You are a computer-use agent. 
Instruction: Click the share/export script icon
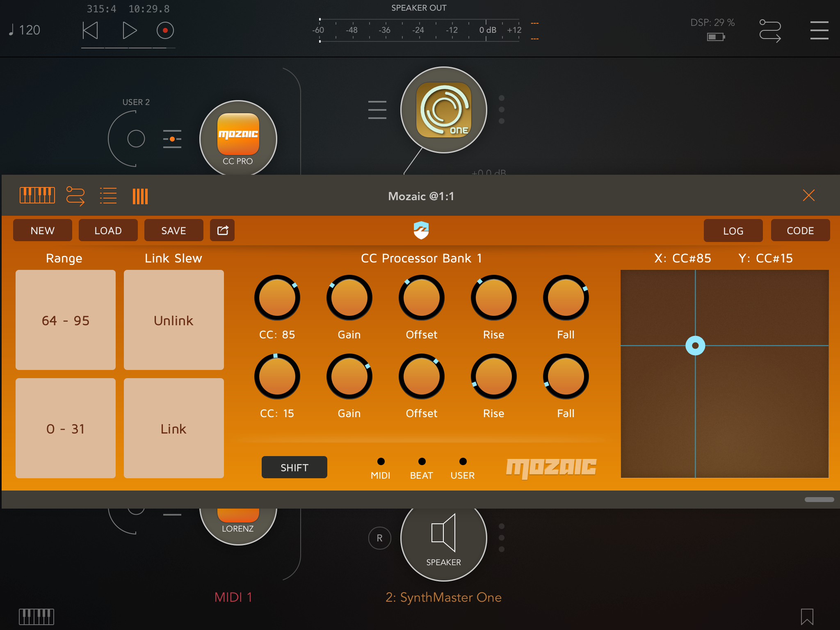(222, 230)
